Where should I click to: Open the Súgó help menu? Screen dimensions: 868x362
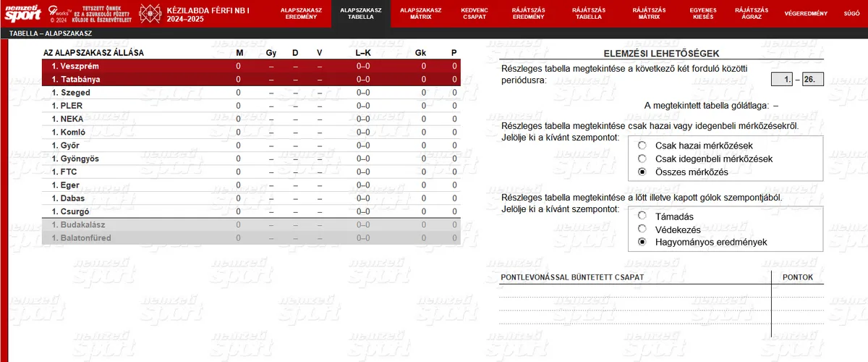pyautogui.click(x=852, y=14)
